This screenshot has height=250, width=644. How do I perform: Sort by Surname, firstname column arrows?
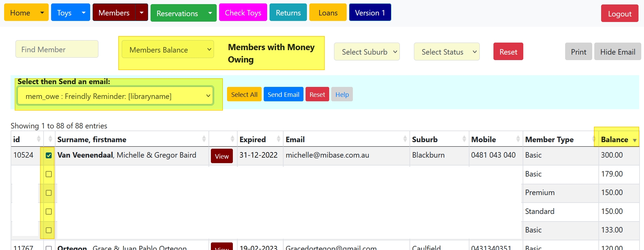[x=204, y=139]
